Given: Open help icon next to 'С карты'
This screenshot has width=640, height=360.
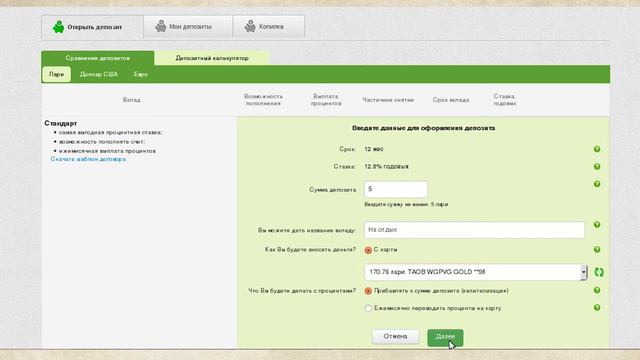Looking at the screenshot, I should [597, 249].
